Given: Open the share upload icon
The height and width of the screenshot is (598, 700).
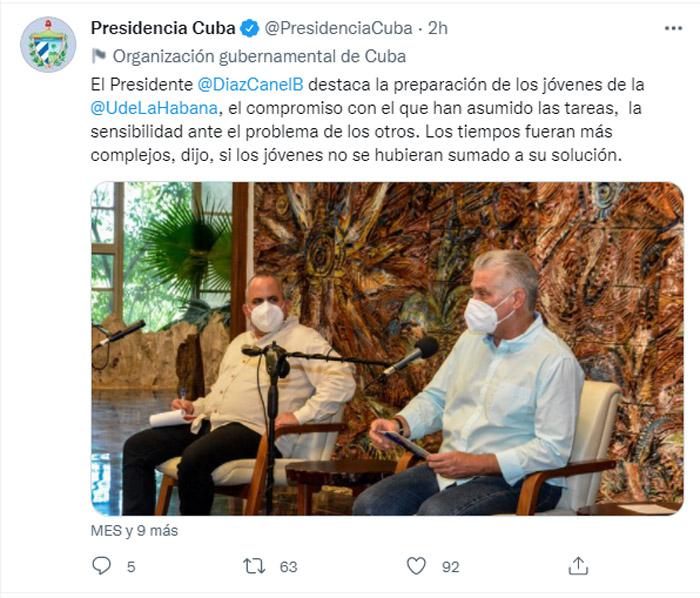Looking at the screenshot, I should (578, 565).
